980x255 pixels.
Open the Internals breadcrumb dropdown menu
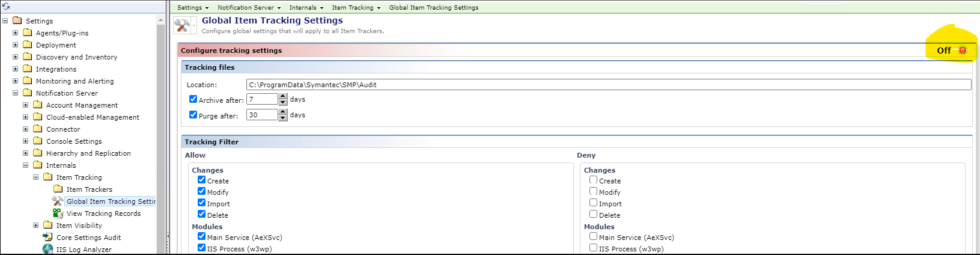click(306, 8)
